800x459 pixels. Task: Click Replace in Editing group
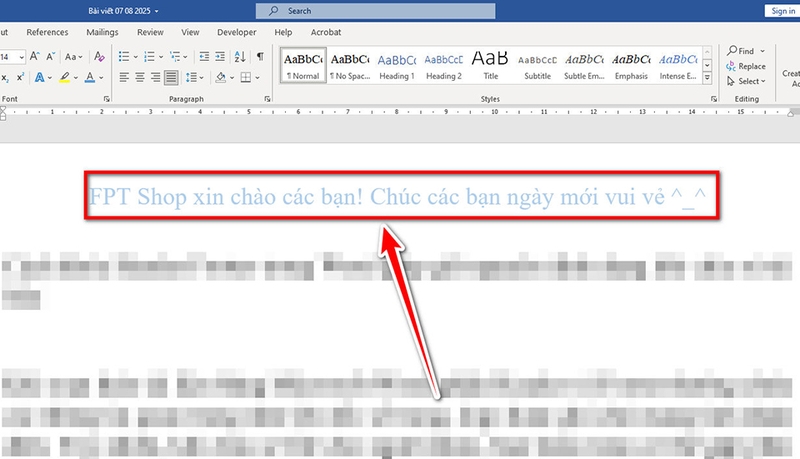745,66
